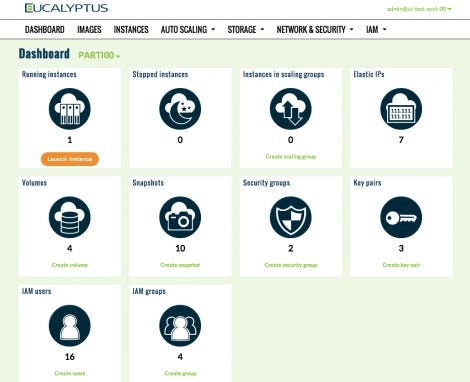Click the Snapshots count 10

[x=180, y=248]
